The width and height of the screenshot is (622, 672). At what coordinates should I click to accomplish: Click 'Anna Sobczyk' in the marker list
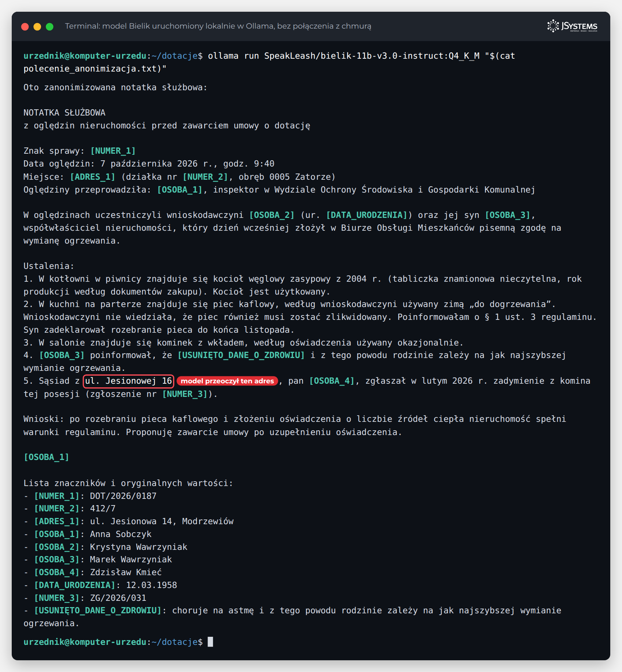tap(121, 534)
